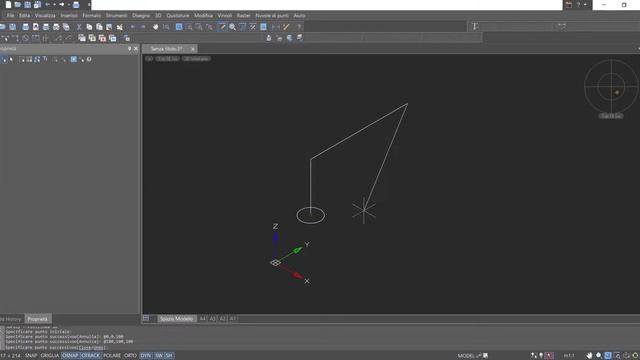Open the Inserisci menu

[69, 16]
